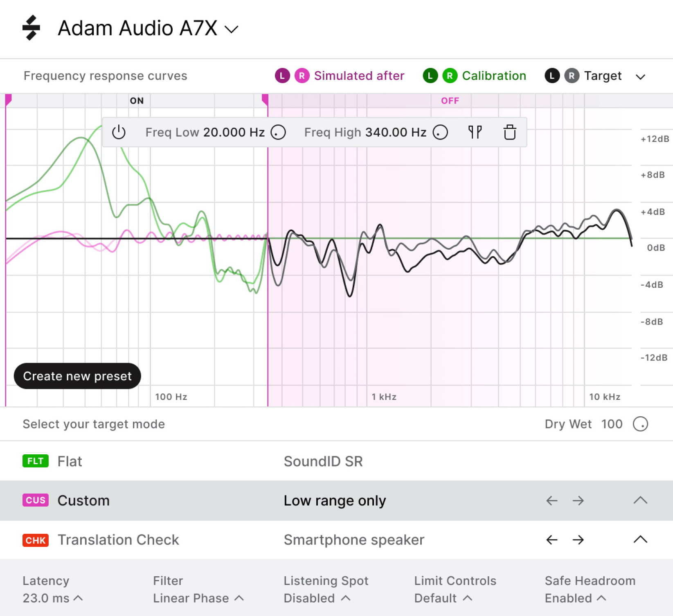Click the 0dB axis label

pyautogui.click(x=656, y=248)
